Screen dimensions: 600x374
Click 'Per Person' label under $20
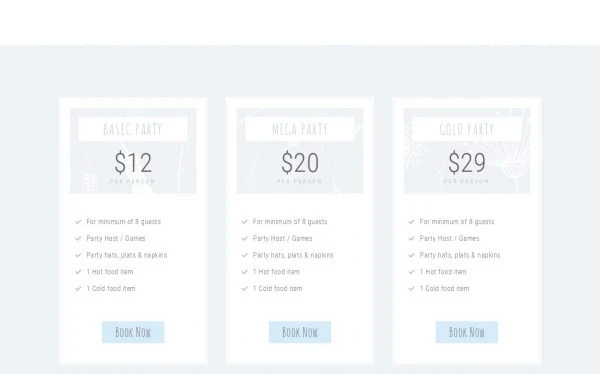(300, 181)
